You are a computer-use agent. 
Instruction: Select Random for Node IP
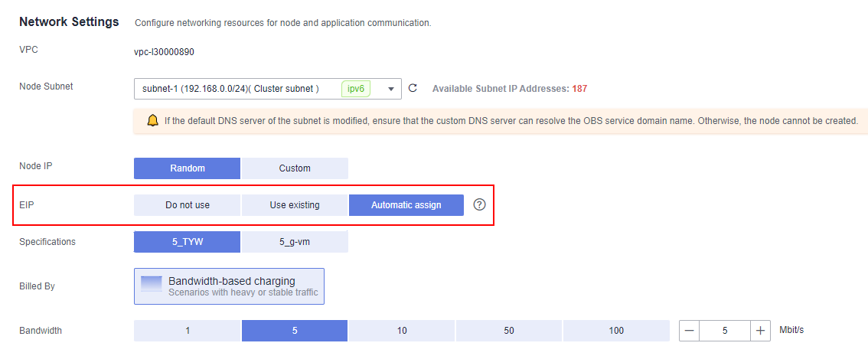click(x=187, y=168)
